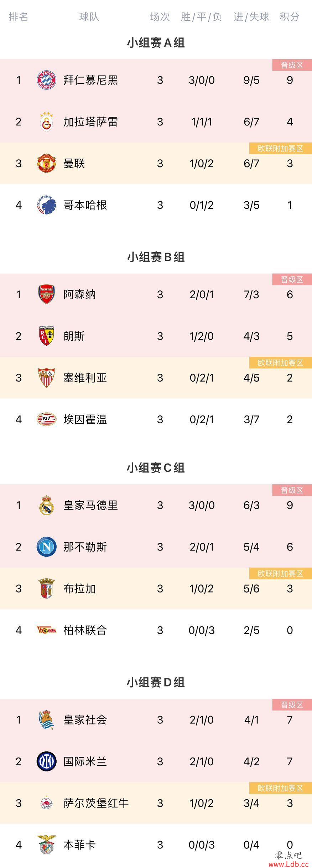
Task: Click the Real Madrid crest
Action: 47,505
